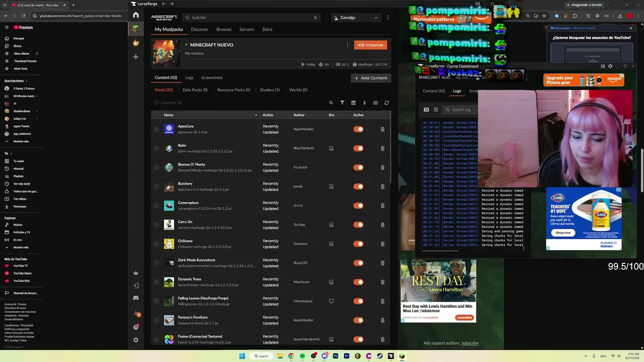Toggle the Biomes O' Plenty mod off
The height and width of the screenshot is (362, 644).
pyautogui.click(x=358, y=167)
